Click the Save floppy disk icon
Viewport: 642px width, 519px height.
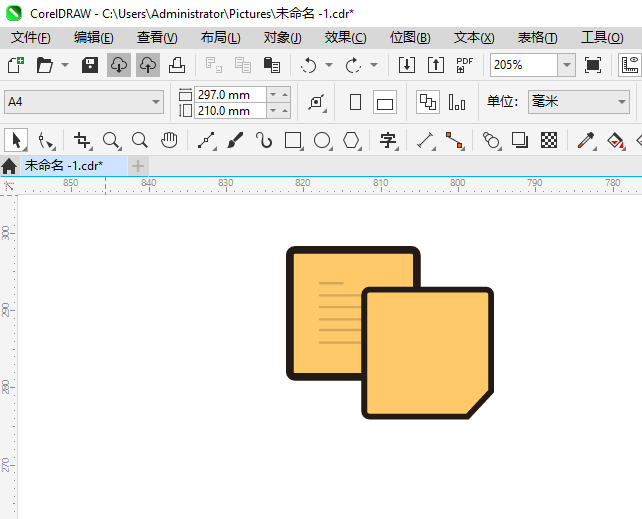pos(90,65)
